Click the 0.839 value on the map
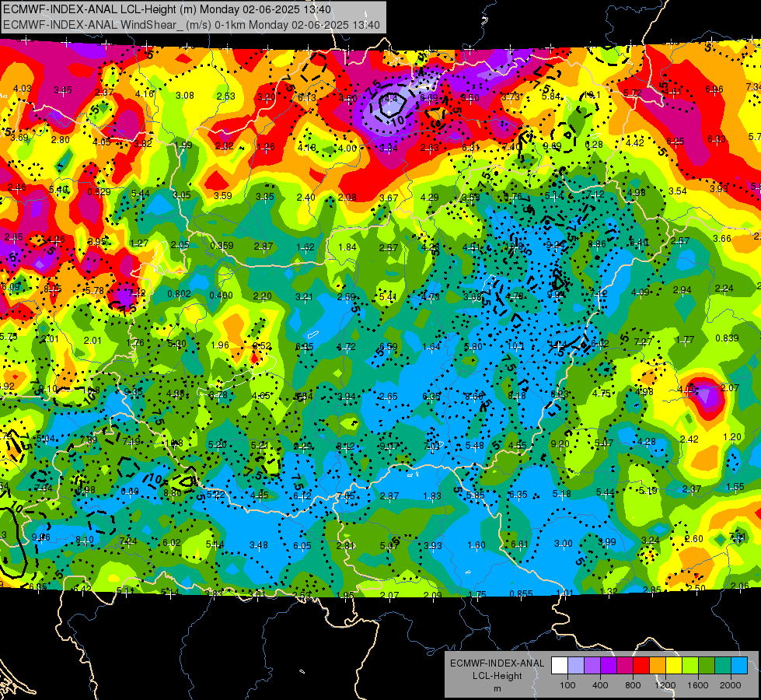 [727, 338]
